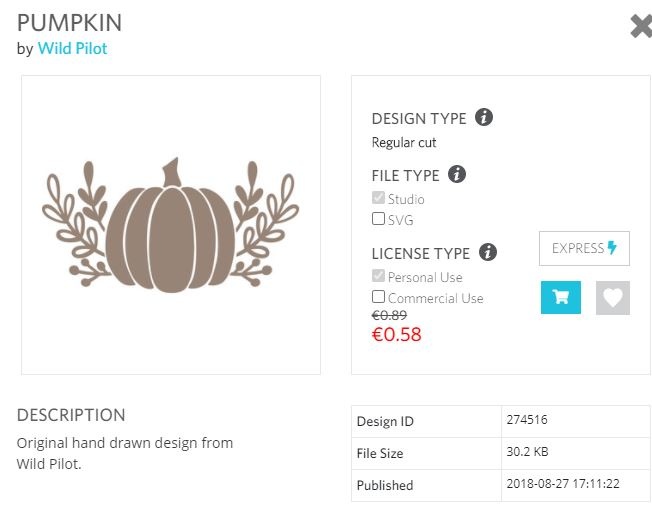Click the Design Type info icon

484,118
